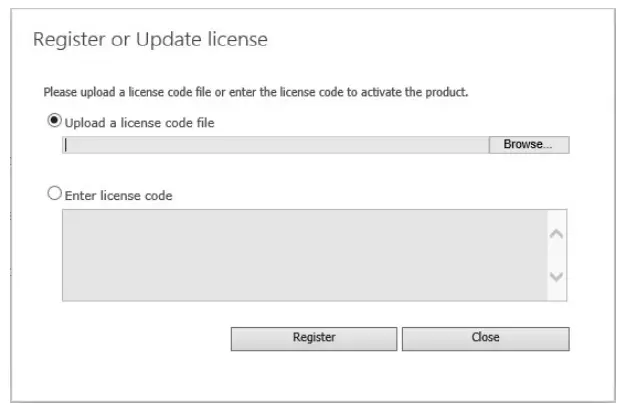
Task: Click the "Register or Update license" heading
Action: 150,40
